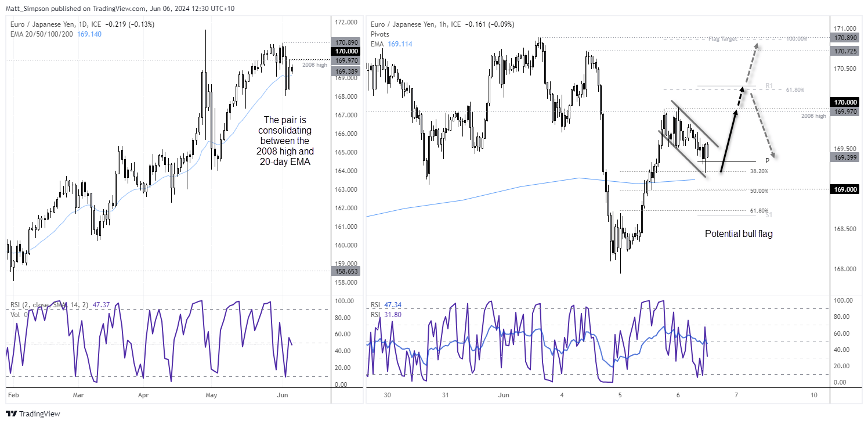Click the 169.970 price label on daily chart axis
868x424 pixels.
tap(345, 60)
